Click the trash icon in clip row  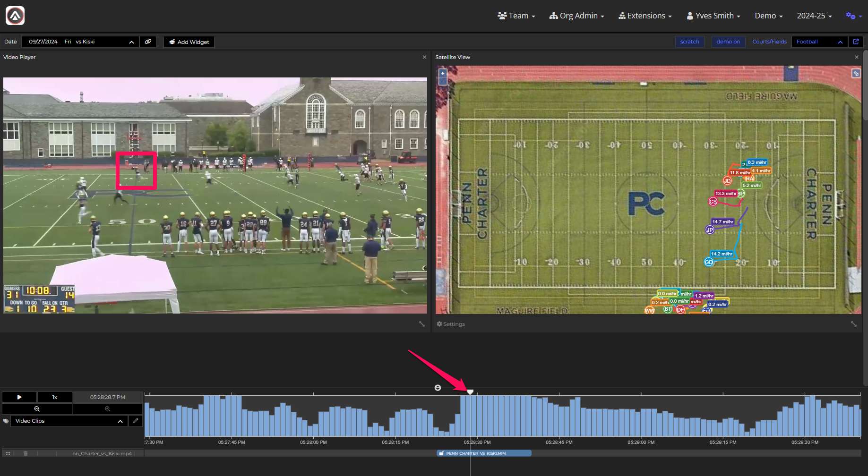tap(26, 453)
